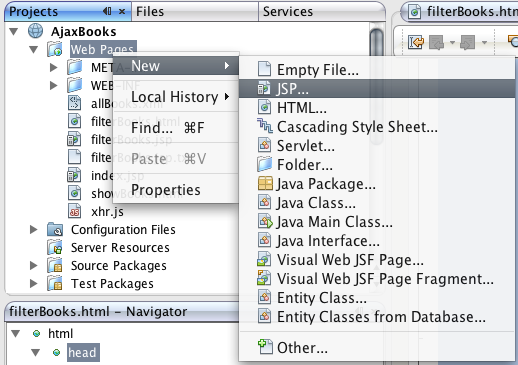The height and width of the screenshot is (365, 518).
Task: Choose Empty File from New submenu
Action: (377, 70)
